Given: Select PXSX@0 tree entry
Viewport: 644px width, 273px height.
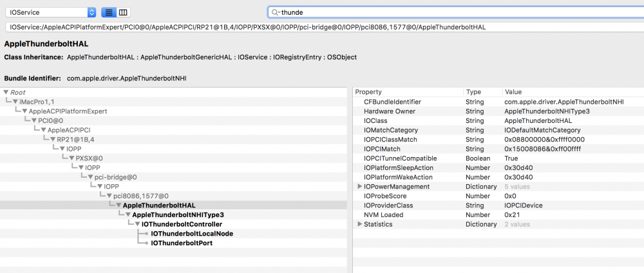Looking at the screenshot, I should tap(89, 158).
